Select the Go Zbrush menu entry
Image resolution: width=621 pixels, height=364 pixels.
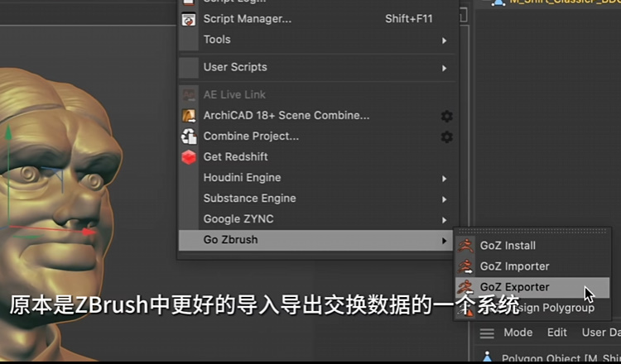pos(315,240)
